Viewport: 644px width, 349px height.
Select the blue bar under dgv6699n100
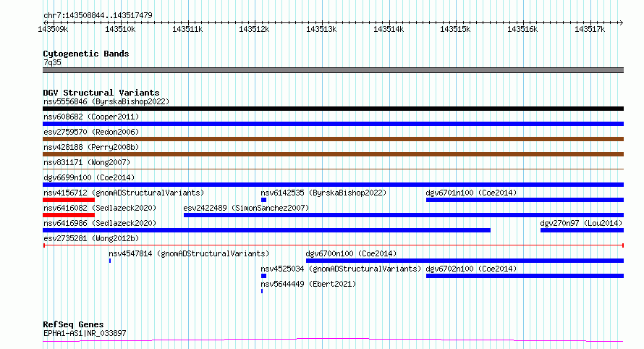pos(333,185)
